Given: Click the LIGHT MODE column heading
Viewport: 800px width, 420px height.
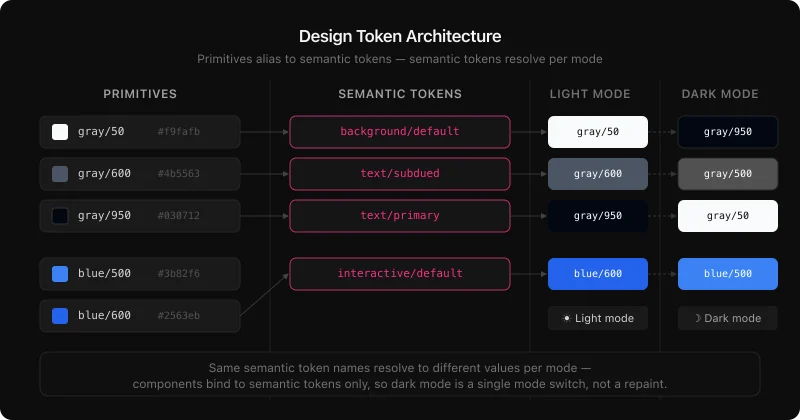Looking at the screenshot, I should [x=590, y=94].
